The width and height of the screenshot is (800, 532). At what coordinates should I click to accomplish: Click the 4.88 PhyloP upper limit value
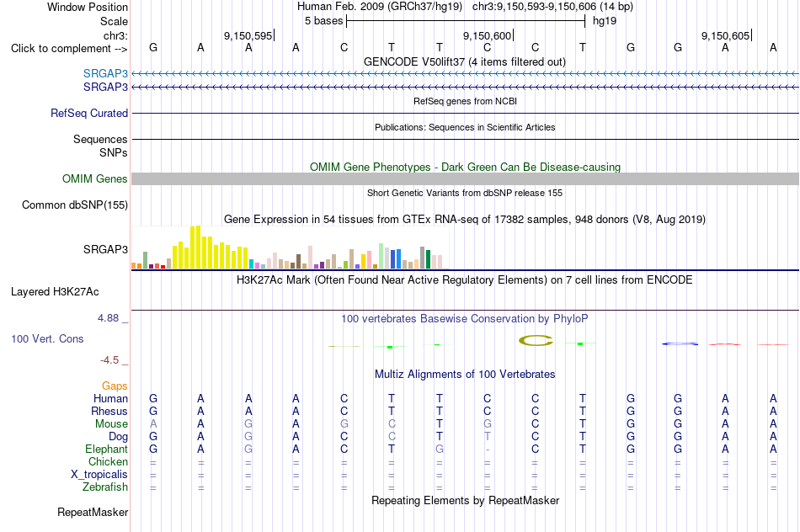[108, 318]
